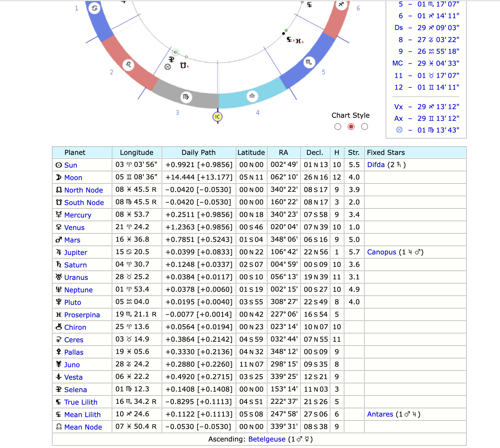This screenshot has height=448, width=500.
Task: Click the Leo sign glyph on the chart wheel
Action: click(128, 65)
